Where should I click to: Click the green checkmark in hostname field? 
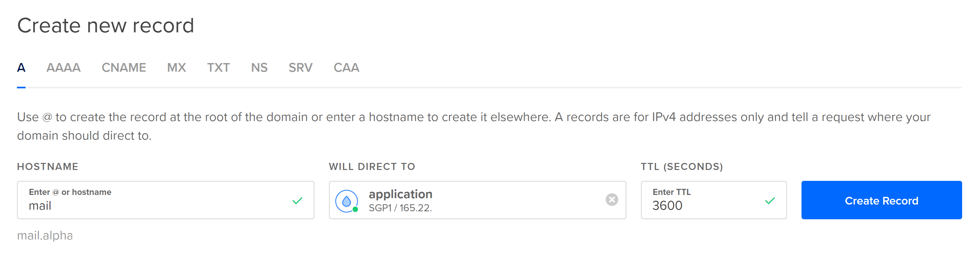click(298, 201)
